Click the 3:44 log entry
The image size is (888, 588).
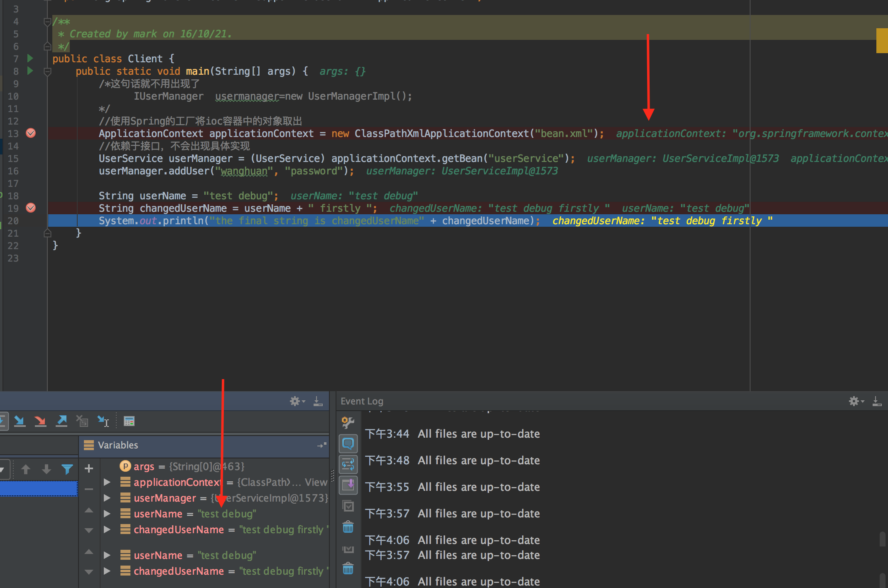(x=452, y=434)
